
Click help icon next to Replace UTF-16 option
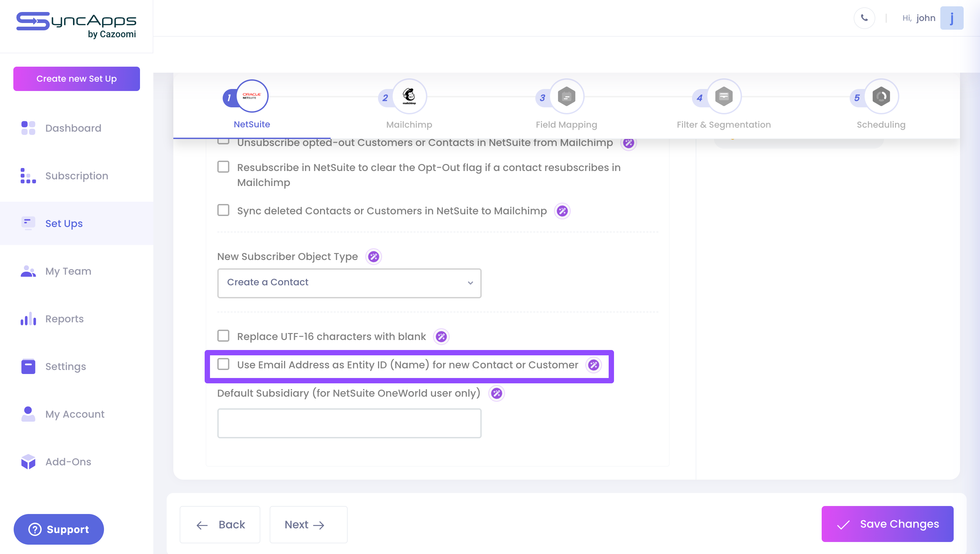(x=441, y=337)
